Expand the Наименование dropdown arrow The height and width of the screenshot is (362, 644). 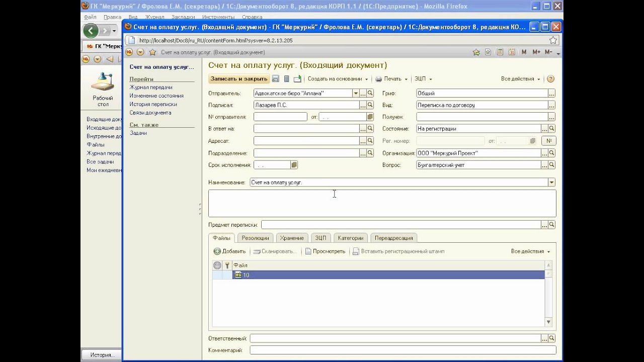pyautogui.click(x=552, y=183)
